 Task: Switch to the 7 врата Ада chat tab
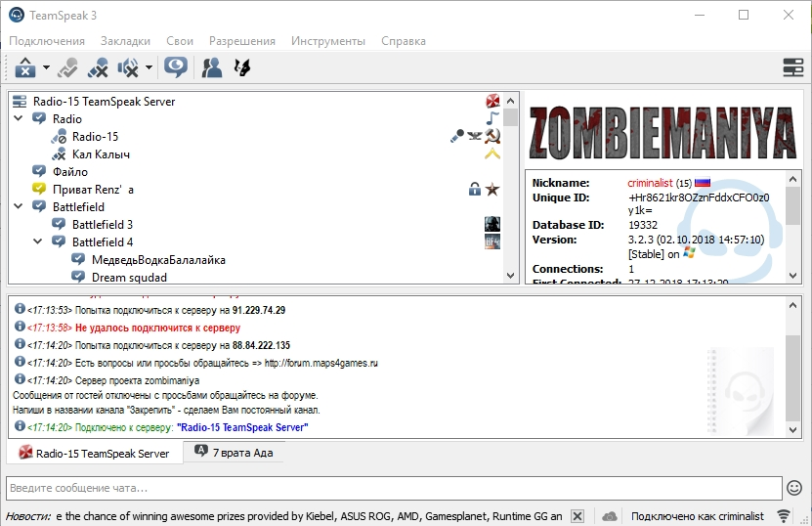tap(234, 452)
